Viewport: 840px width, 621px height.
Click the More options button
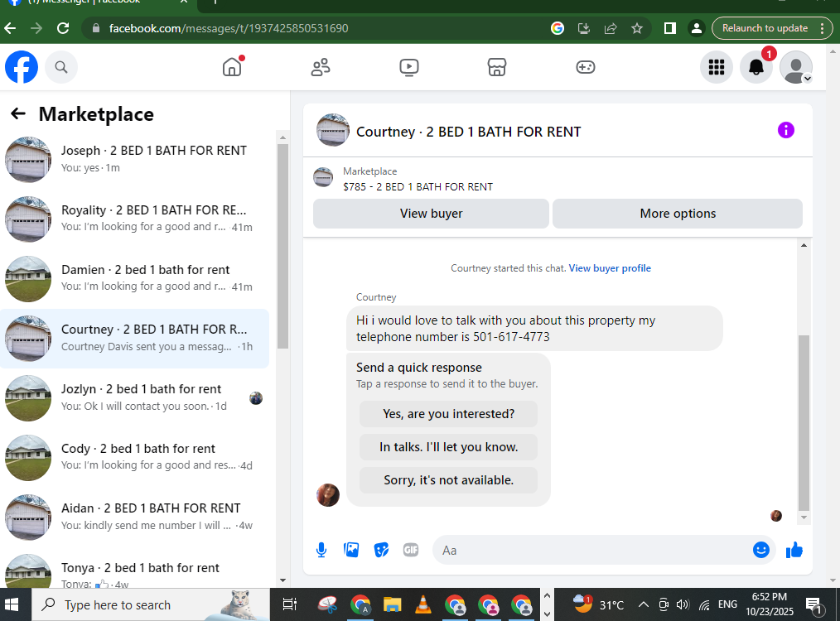point(678,214)
